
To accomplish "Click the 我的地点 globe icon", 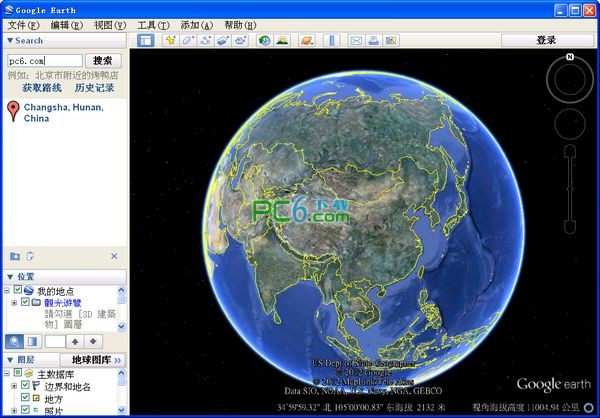I will point(29,291).
